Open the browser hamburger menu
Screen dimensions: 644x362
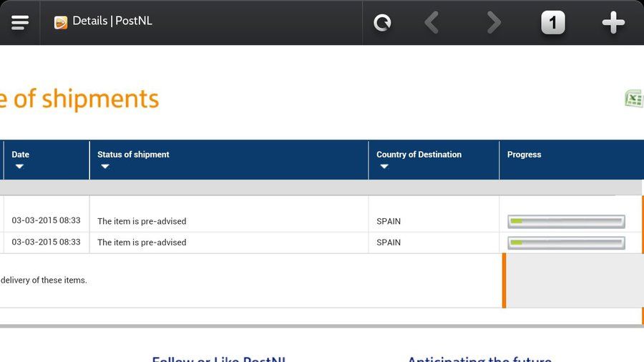[x=20, y=23]
